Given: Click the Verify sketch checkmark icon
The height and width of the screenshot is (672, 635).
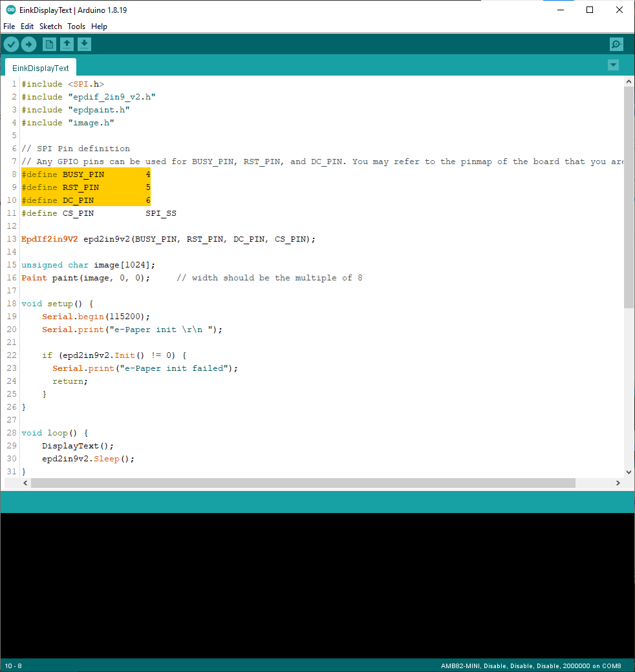Looking at the screenshot, I should (x=12, y=44).
